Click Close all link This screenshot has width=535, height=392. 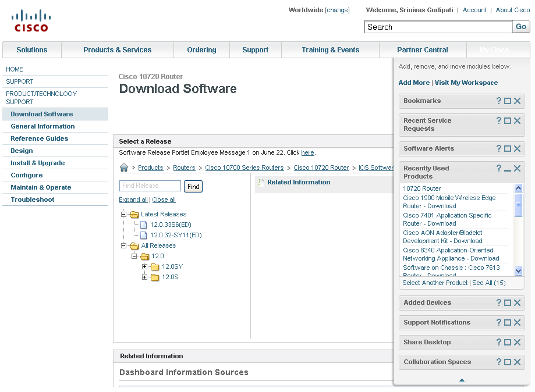164,199
